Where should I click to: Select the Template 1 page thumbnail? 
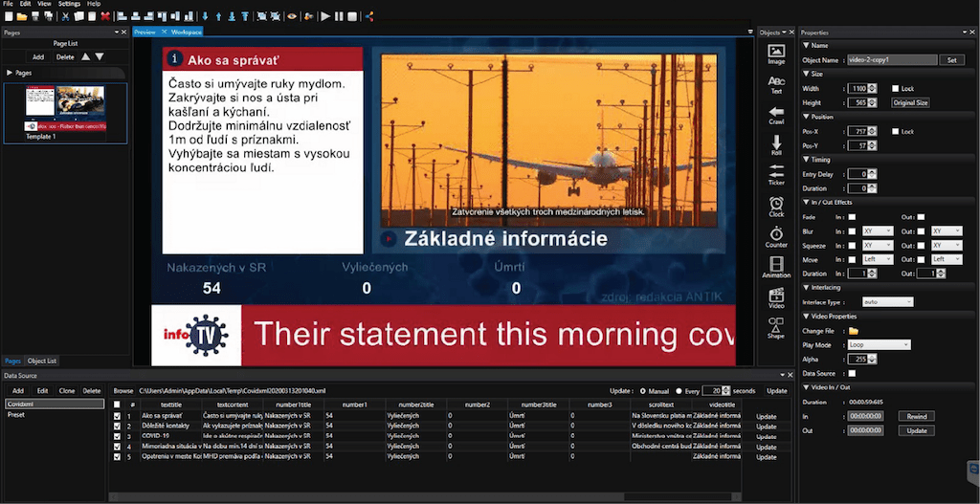(x=65, y=113)
